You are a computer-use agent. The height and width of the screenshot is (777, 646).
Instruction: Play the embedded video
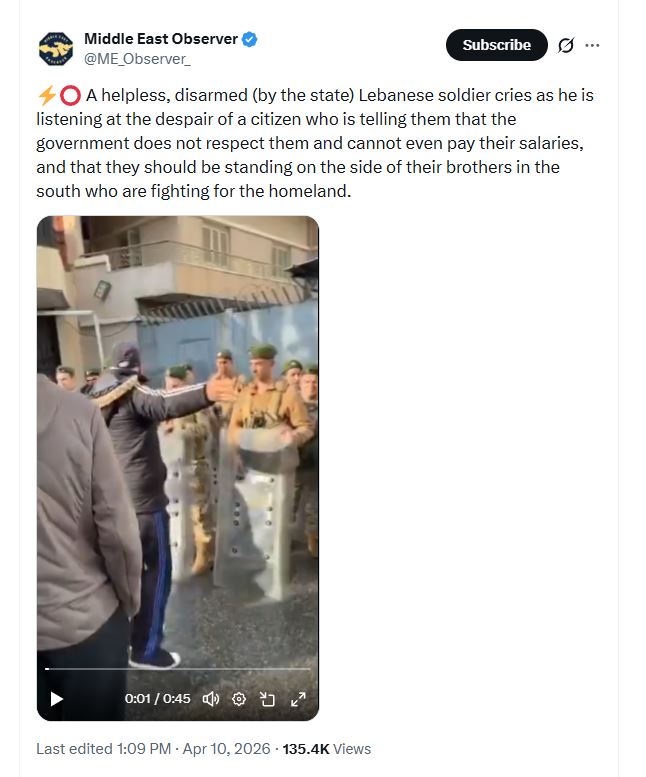56,699
